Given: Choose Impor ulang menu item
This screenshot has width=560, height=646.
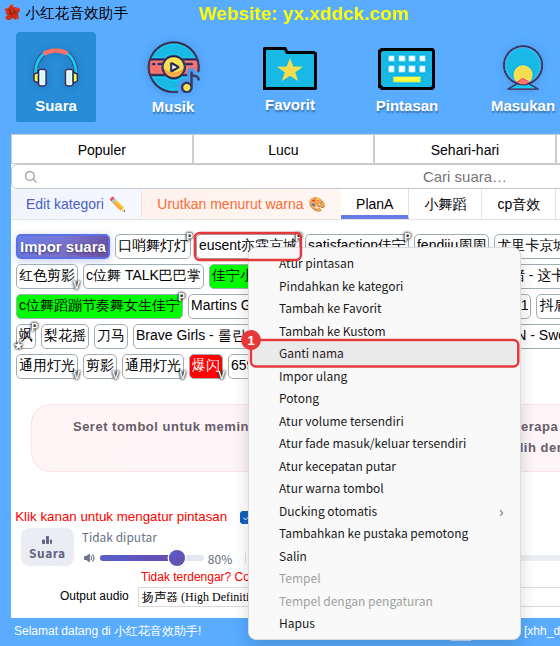Looking at the screenshot, I should 384,377.
